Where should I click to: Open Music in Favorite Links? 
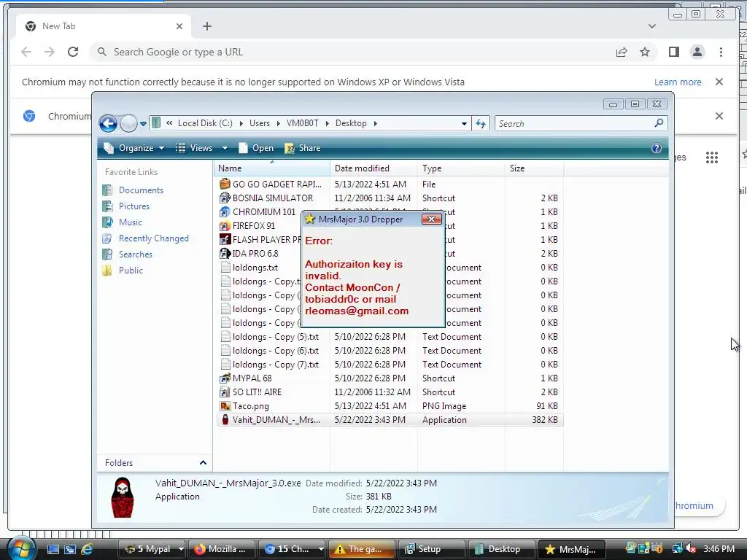[131, 222]
